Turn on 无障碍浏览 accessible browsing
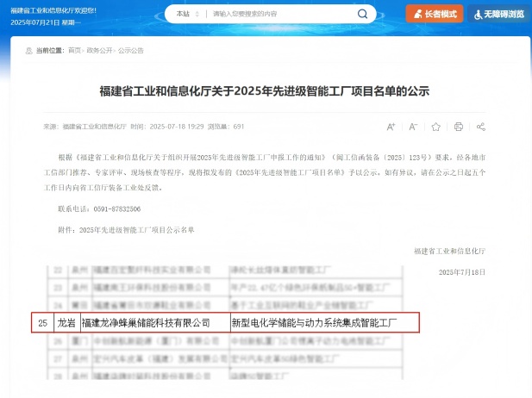 [498, 14]
